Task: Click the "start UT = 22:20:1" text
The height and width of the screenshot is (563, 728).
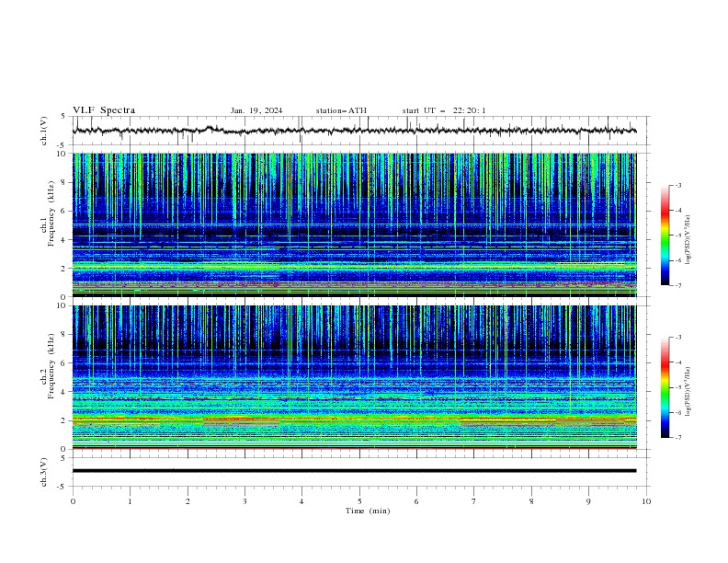Action: tap(444, 110)
